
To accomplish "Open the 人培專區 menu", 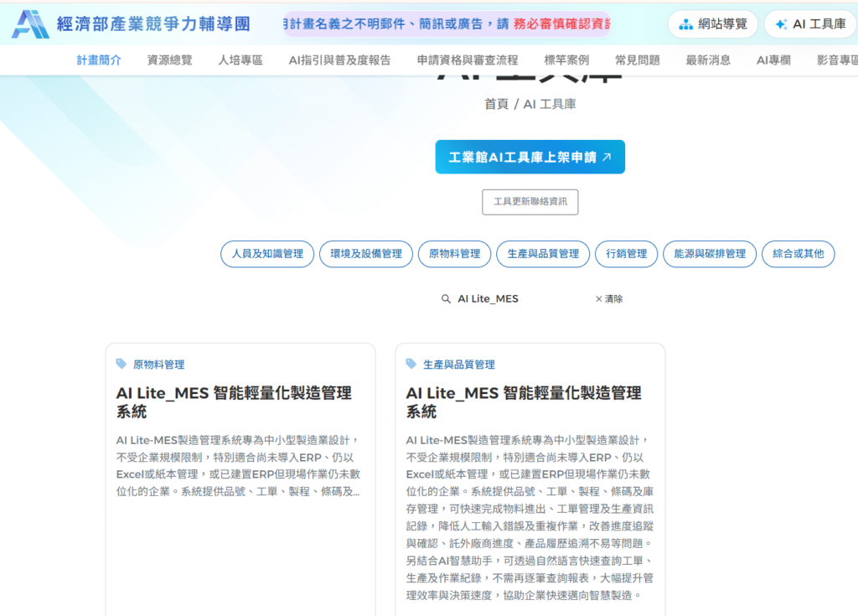I will pos(240,60).
